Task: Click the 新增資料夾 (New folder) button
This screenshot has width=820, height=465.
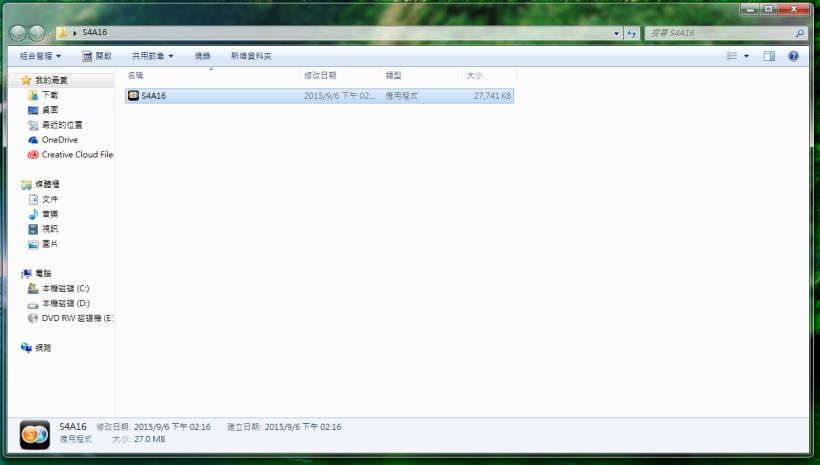Action: point(250,56)
